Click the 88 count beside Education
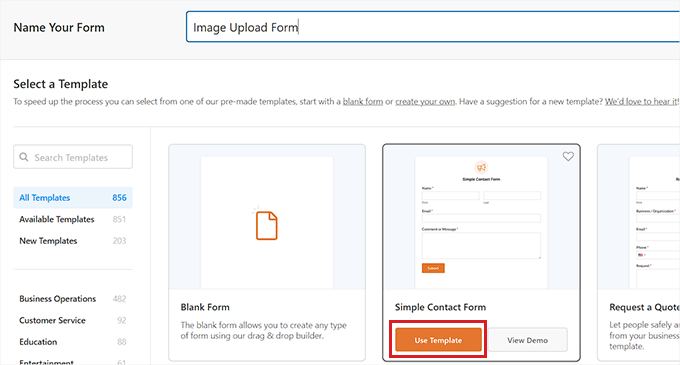The image size is (680, 365). click(121, 342)
